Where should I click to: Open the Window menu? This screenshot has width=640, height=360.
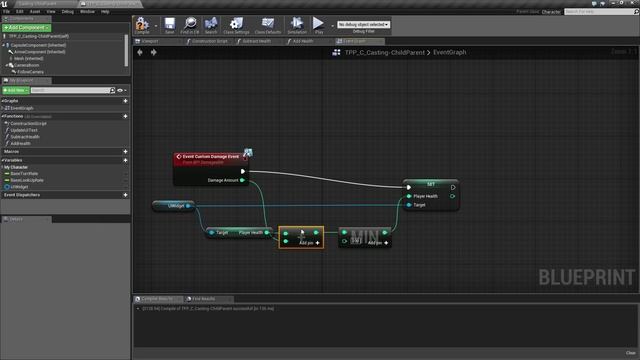coord(87,11)
